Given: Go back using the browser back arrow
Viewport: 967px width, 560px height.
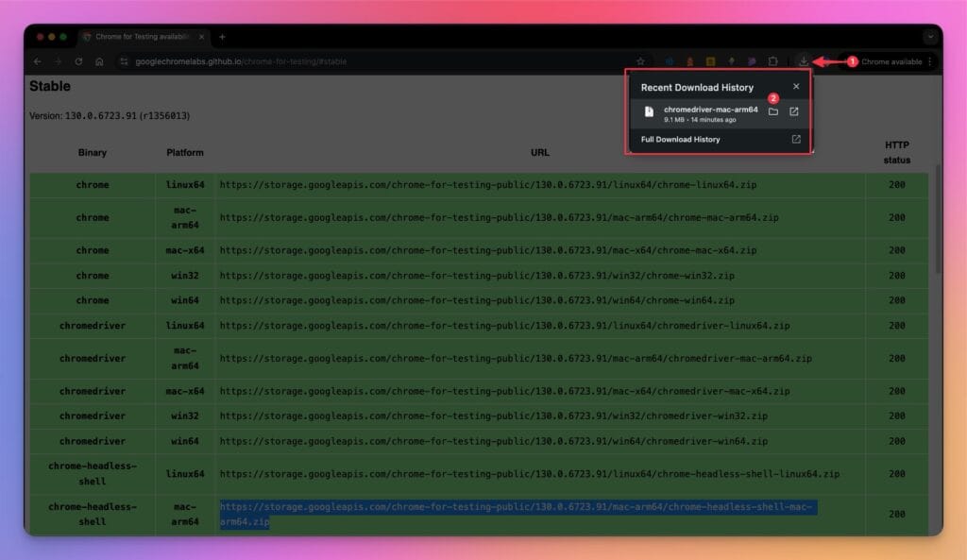Looking at the screenshot, I should [38, 61].
